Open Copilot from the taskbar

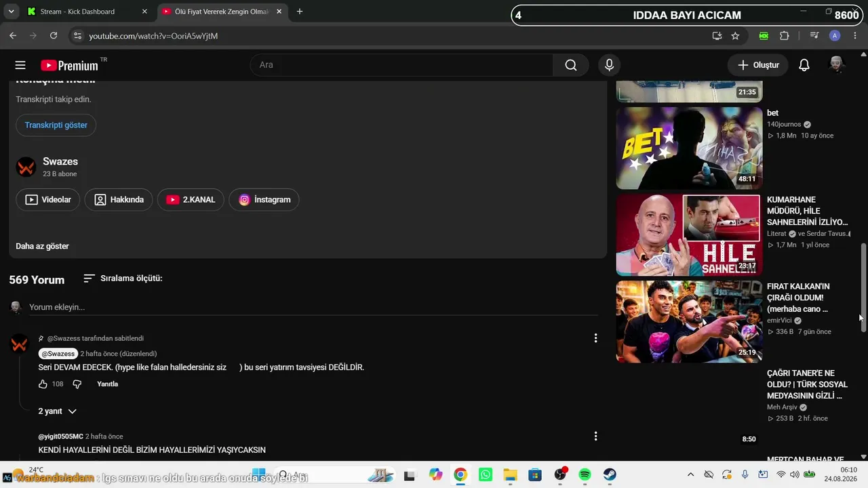pyautogui.click(x=435, y=475)
